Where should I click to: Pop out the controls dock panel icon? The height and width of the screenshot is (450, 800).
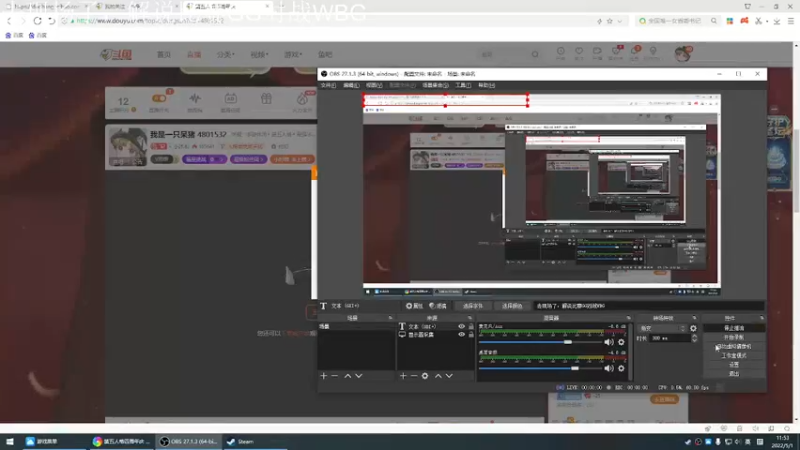click(x=761, y=318)
